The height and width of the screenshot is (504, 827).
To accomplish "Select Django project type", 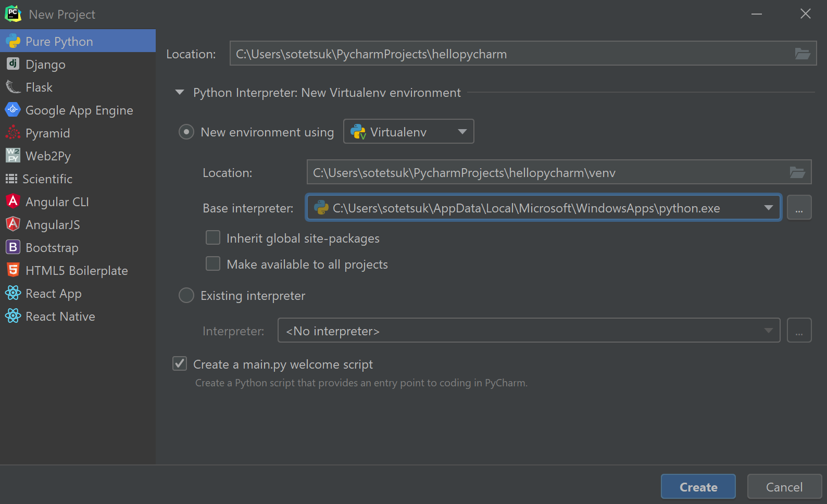I will pos(78,64).
